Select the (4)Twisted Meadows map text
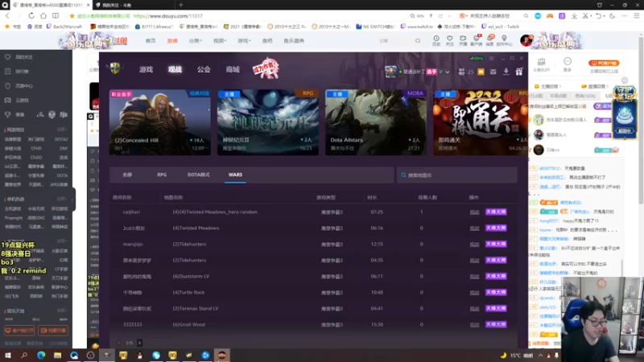644x362 pixels. coord(196,228)
